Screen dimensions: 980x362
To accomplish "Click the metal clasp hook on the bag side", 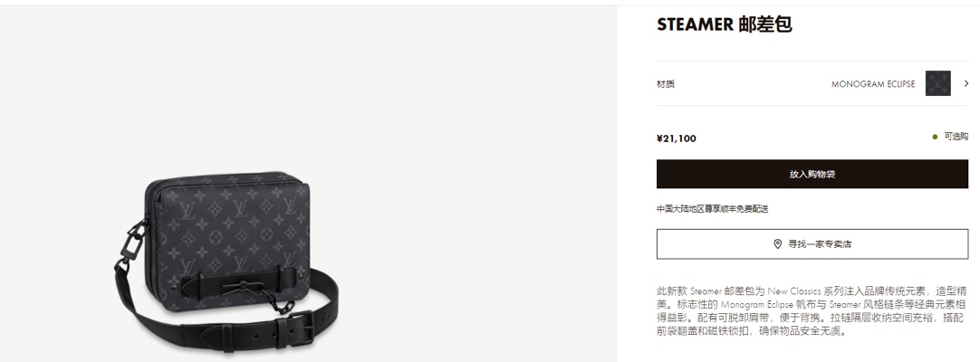I will point(134,241).
